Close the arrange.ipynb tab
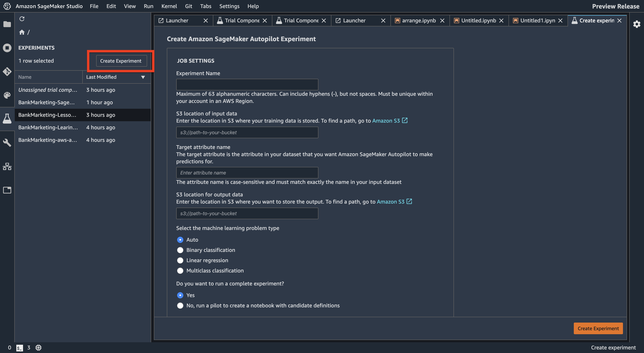644x353 pixels. pos(442,21)
